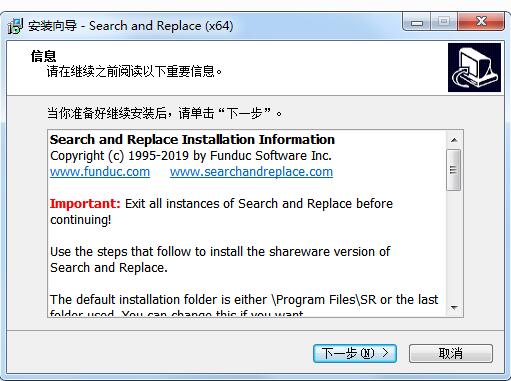
Task: Click the installer icon in the title bar
Action: pos(15,26)
